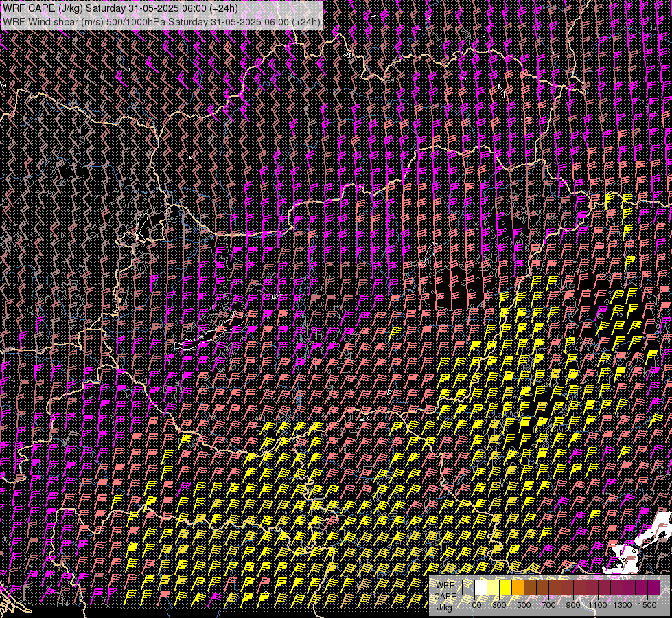Click the J/kg unit label in legend
This screenshot has height=618, width=672.
coord(444,607)
